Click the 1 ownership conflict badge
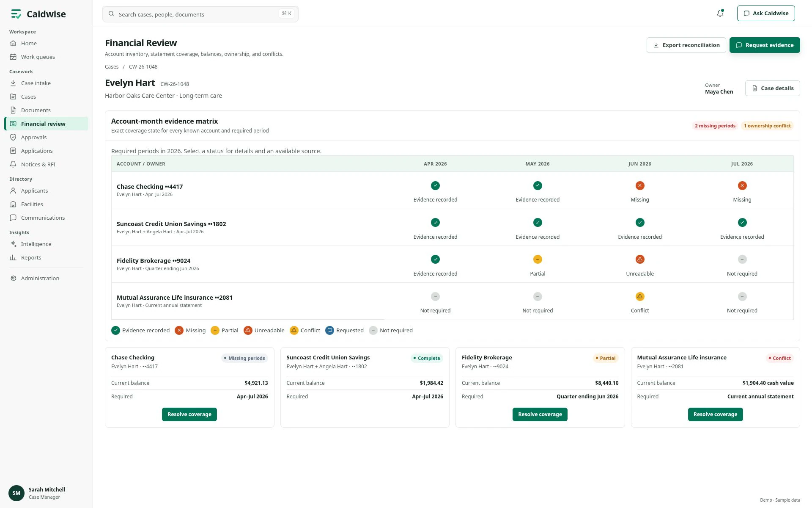The height and width of the screenshot is (508, 812). coord(767,126)
